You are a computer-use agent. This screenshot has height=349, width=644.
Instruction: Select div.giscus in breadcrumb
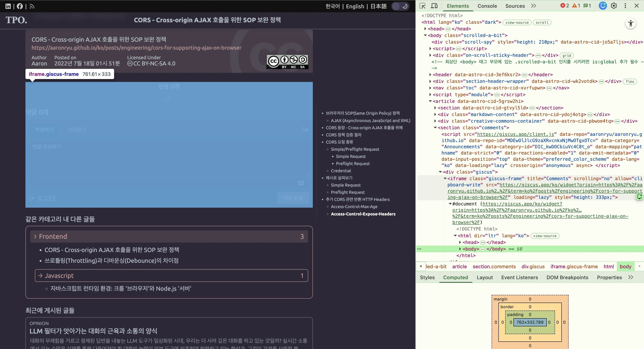click(533, 266)
